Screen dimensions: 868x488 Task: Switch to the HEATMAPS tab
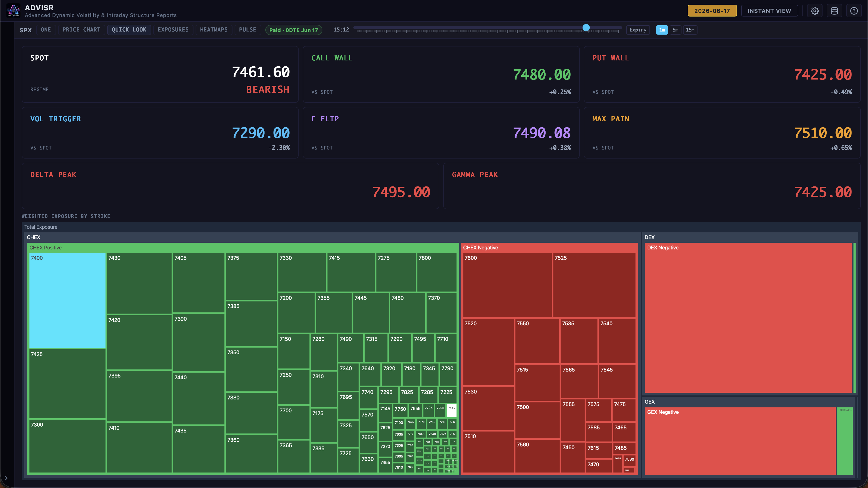click(214, 30)
